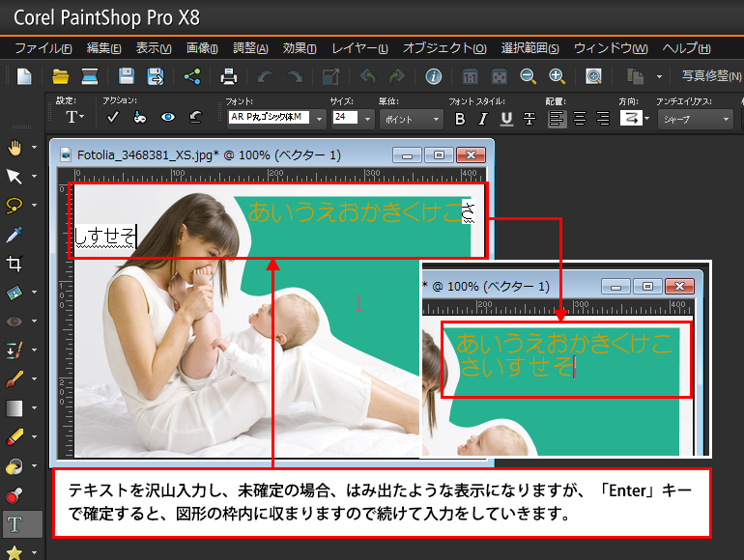Screen dimensions: 744x560
Task: Open the text direction dropdown
Action: pos(646,118)
